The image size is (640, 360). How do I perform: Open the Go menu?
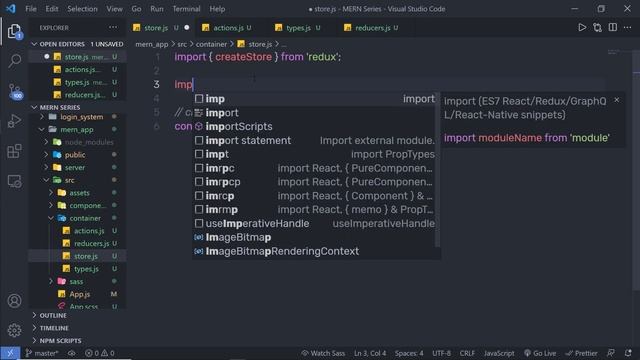tap(136, 9)
